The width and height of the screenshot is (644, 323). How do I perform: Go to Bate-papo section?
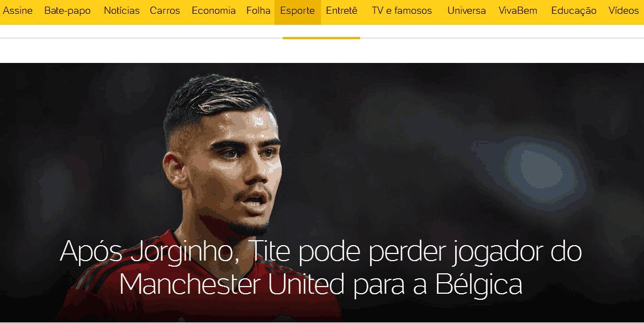click(x=67, y=10)
